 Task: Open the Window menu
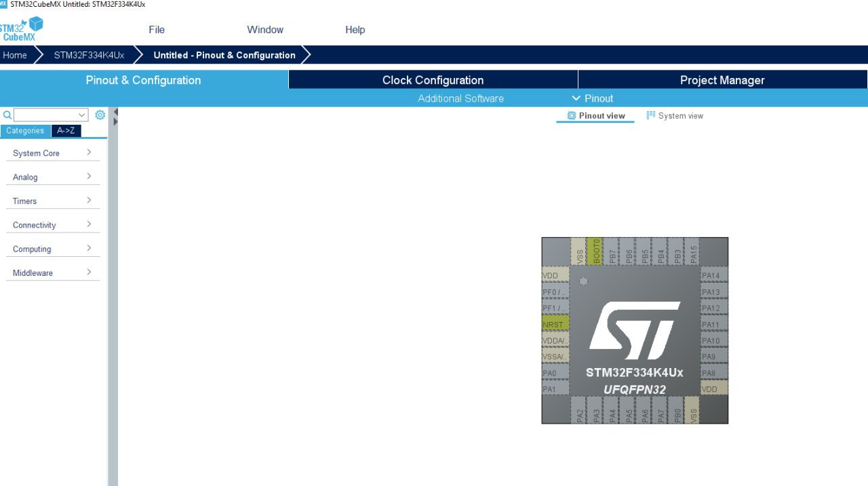[265, 30]
